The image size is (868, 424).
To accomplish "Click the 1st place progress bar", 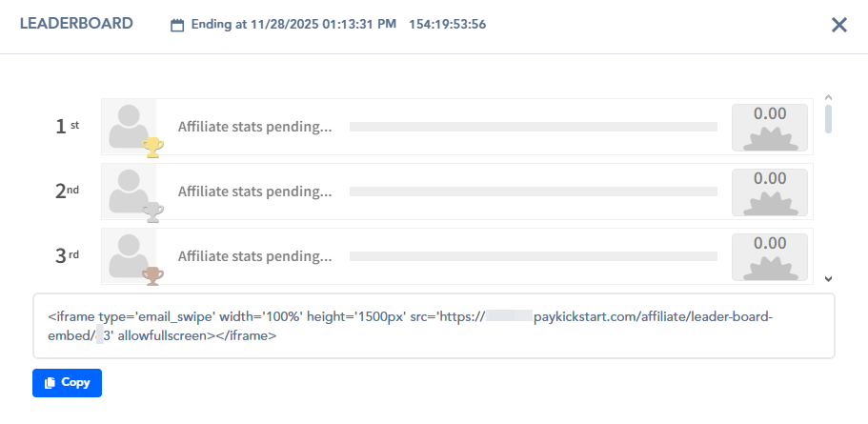I will (533, 127).
